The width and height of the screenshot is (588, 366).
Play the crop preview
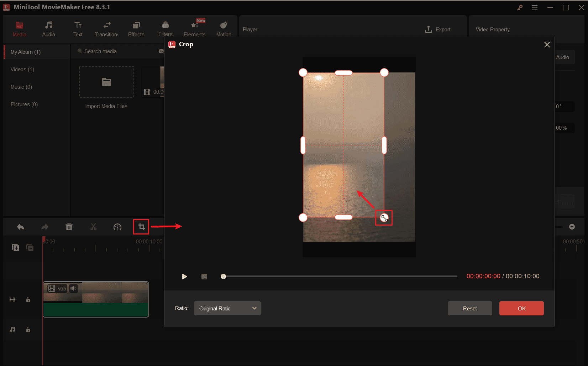pyautogui.click(x=184, y=277)
